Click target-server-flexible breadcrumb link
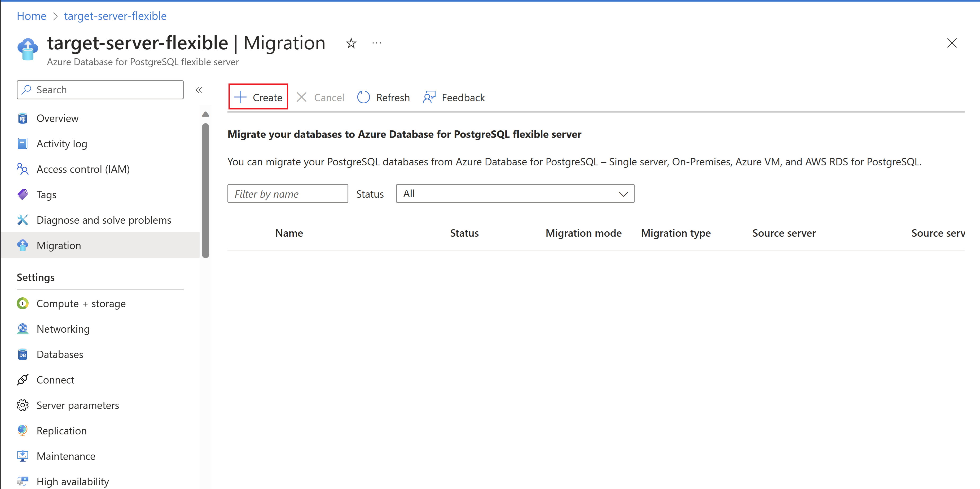Image resolution: width=980 pixels, height=489 pixels. coord(115,16)
